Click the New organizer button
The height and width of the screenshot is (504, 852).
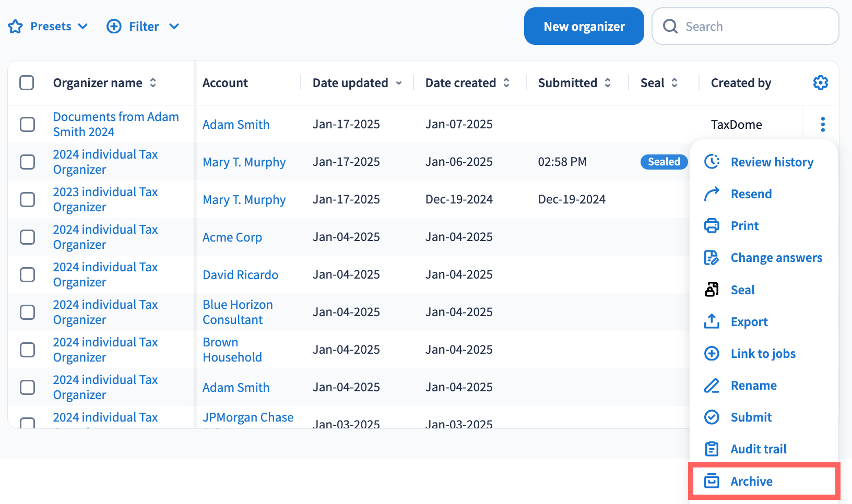coord(584,27)
